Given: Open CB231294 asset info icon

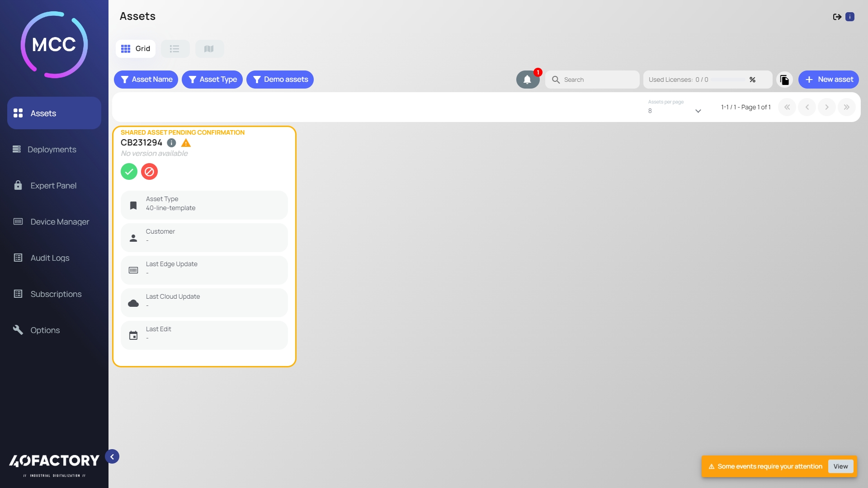Looking at the screenshot, I should (171, 143).
